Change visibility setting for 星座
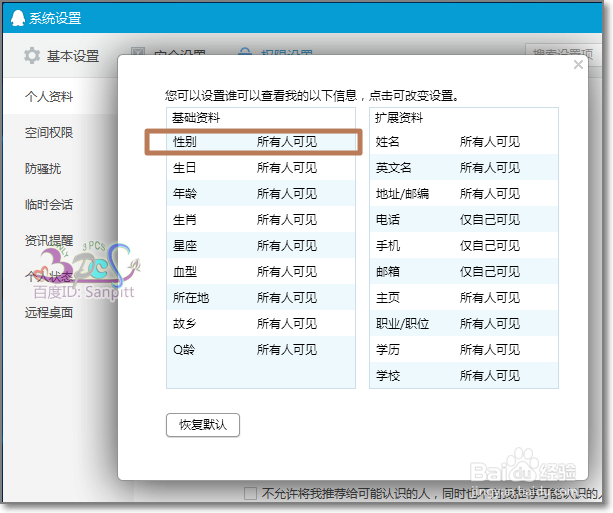 (x=287, y=246)
